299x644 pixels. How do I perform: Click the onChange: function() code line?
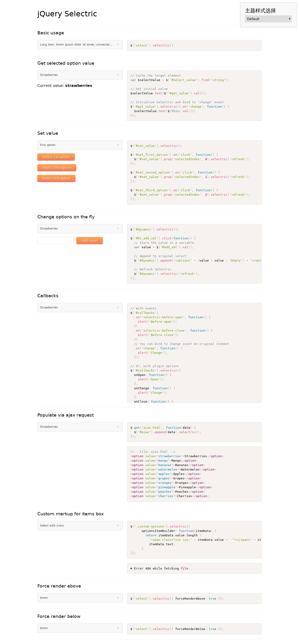click(154, 388)
